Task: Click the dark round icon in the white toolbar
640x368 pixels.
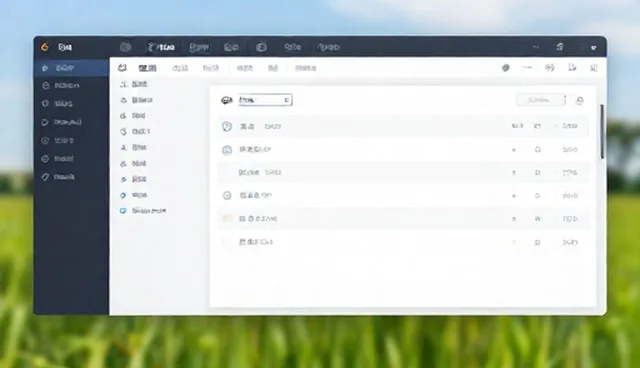Action: (506, 68)
